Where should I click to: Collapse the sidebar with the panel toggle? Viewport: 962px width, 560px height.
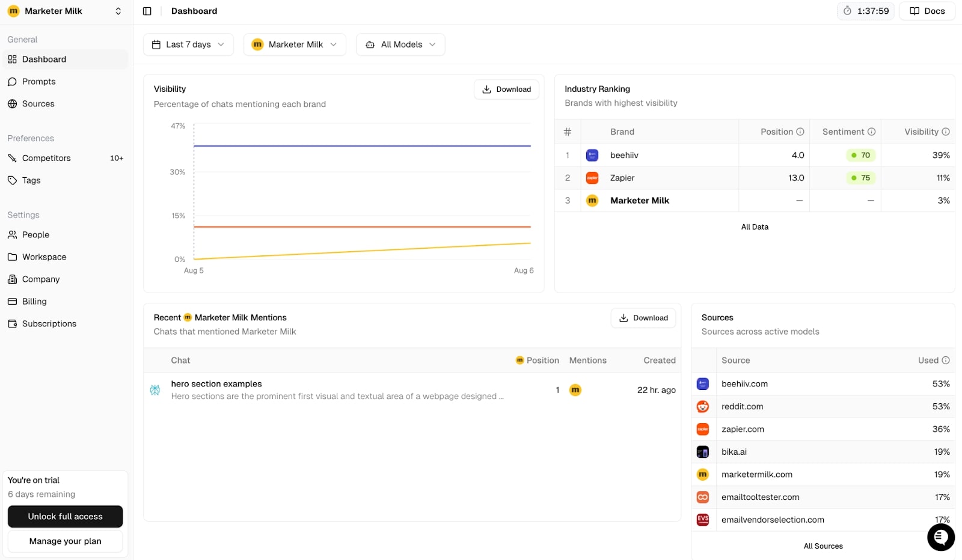(147, 11)
